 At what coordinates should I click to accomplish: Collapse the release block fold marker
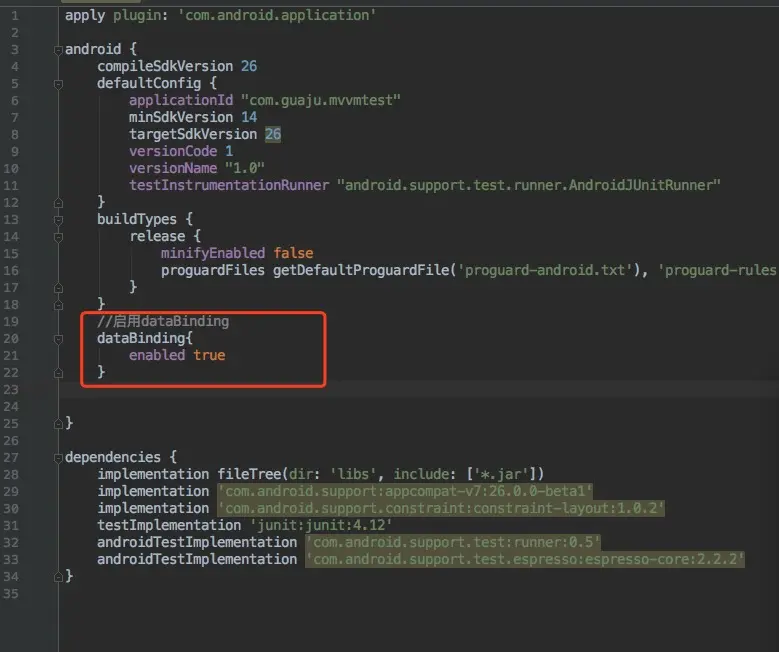(58, 237)
